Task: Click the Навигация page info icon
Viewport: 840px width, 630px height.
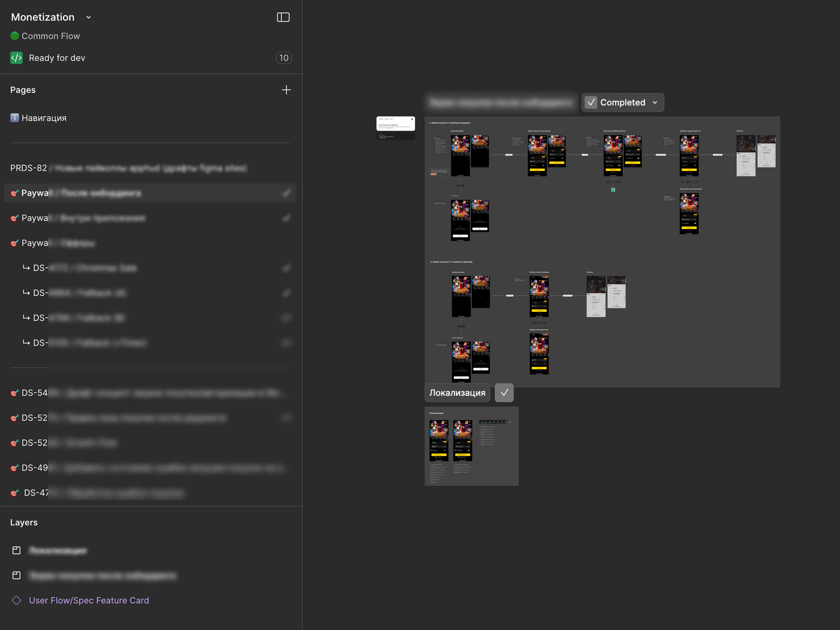Action: pyautogui.click(x=14, y=118)
